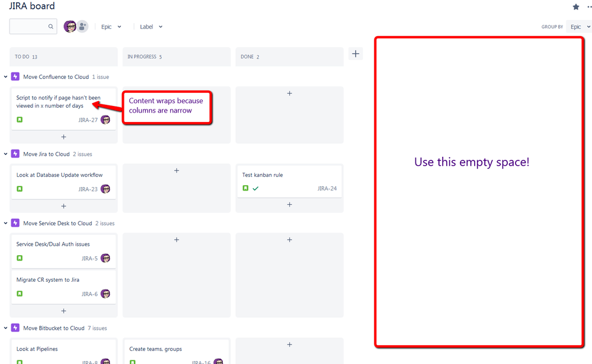Click the JIRA-24 issue key
Image resolution: width=592 pixels, height=364 pixels.
(x=327, y=188)
